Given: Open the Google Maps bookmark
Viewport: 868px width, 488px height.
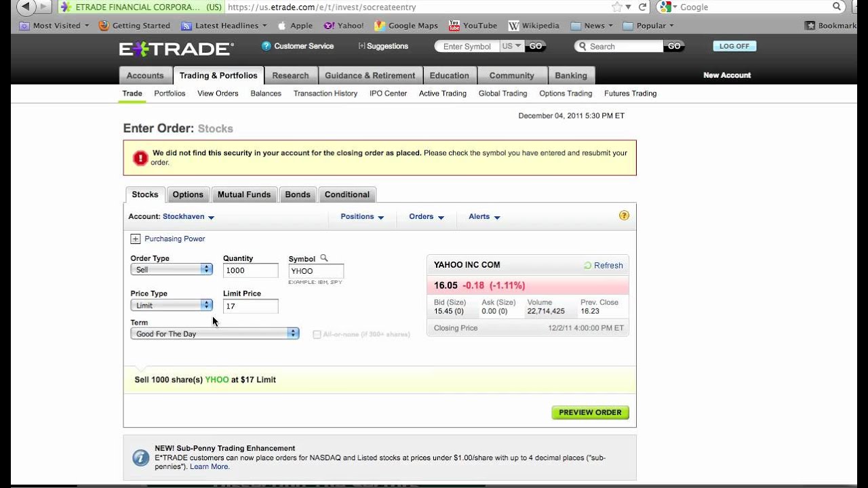Looking at the screenshot, I should pyautogui.click(x=406, y=26).
